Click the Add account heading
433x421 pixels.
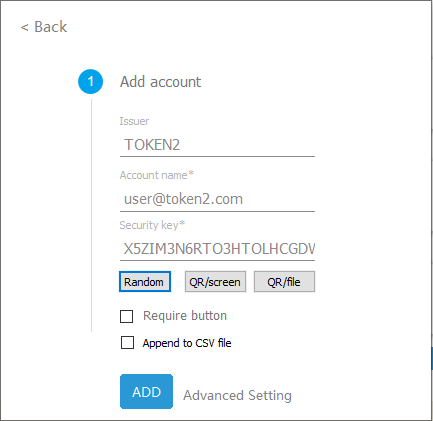point(160,82)
